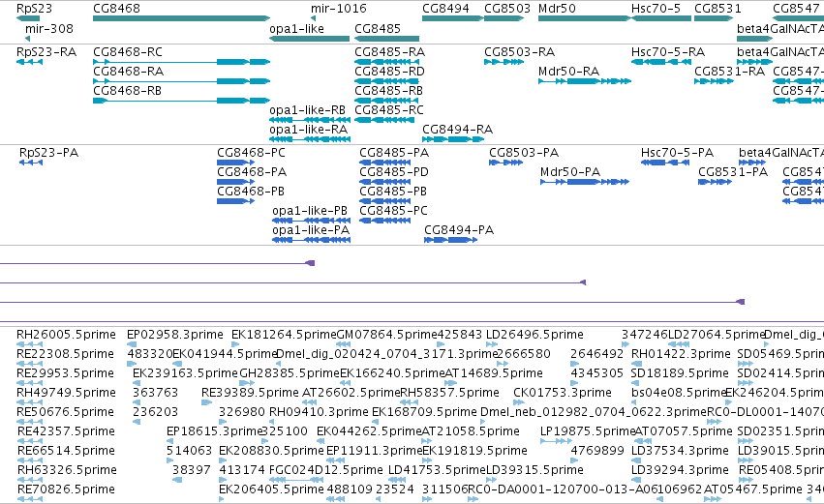Click the opa1-like-PB protein label
Image resolution: width=824 pixels, height=504 pixels.
point(310,211)
